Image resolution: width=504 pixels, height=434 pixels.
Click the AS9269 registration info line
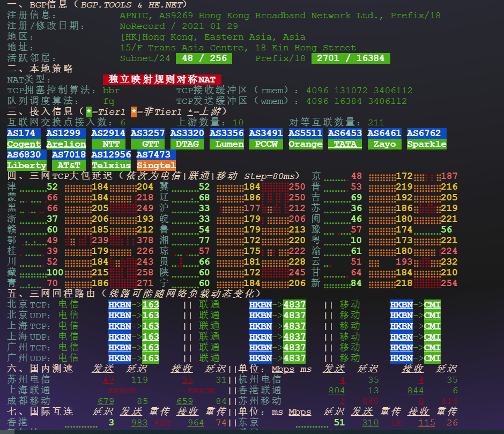[280, 16]
